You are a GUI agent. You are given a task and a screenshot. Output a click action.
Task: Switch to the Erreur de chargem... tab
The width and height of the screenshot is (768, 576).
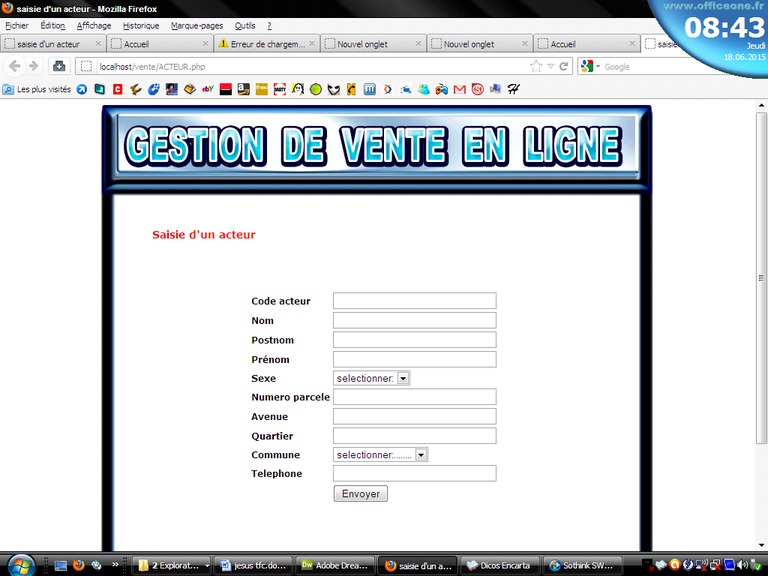(266, 44)
